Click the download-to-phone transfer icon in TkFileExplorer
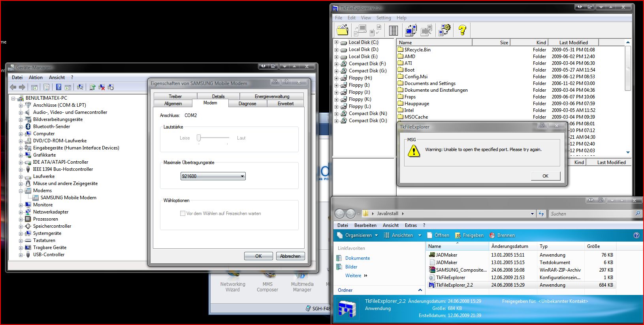644x325 pixels. 376,30
